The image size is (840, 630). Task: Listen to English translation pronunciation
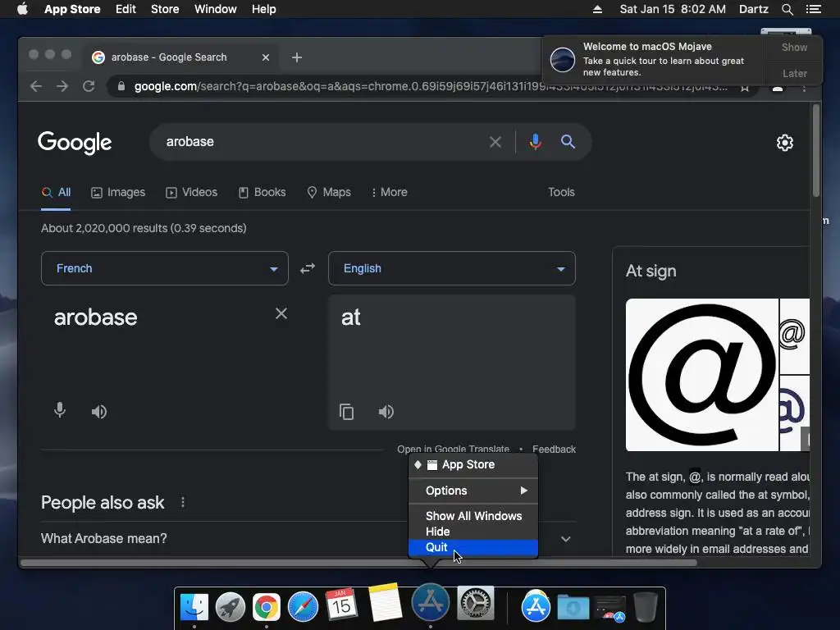386,412
